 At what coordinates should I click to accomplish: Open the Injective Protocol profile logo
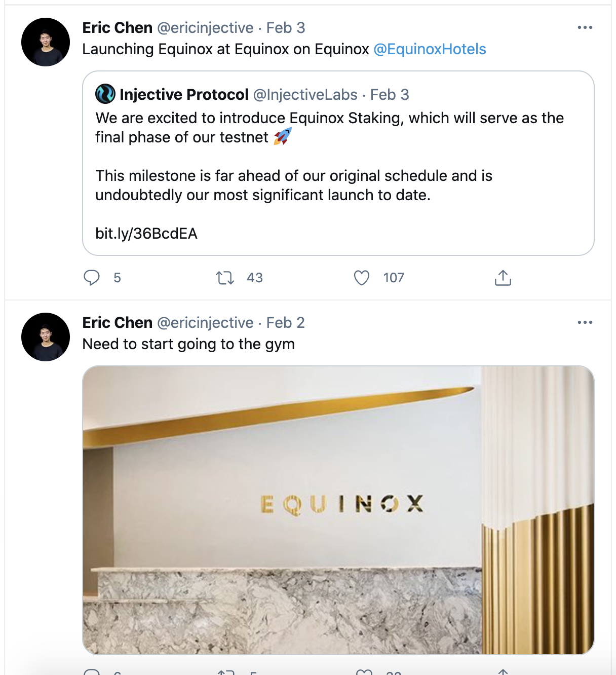click(105, 94)
